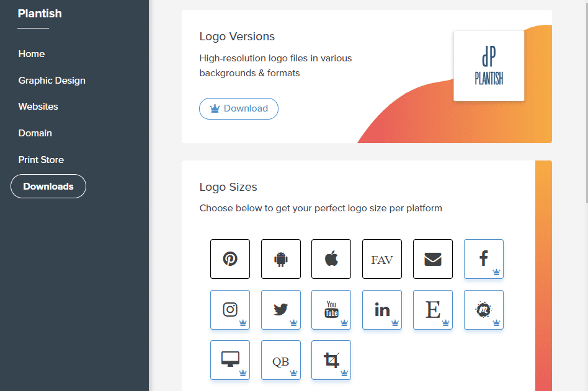Click the custom crop size icon
Screen dimensions: 588x391
click(x=331, y=360)
